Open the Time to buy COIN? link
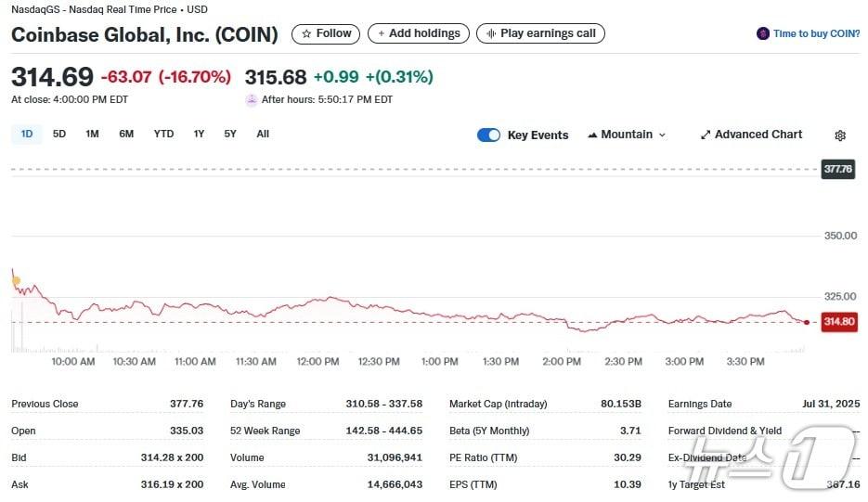868x502 pixels. coord(816,33)
